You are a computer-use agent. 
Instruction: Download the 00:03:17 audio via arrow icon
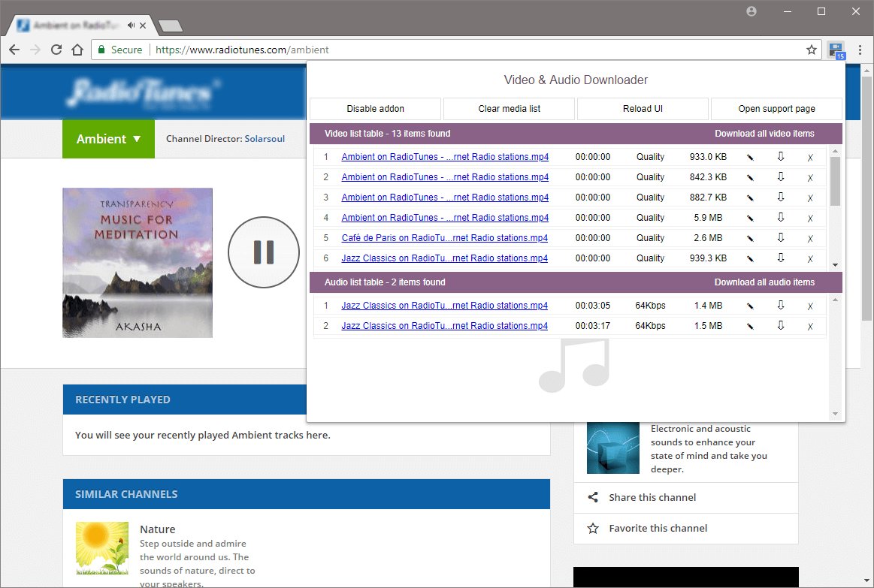pos(781,325)
